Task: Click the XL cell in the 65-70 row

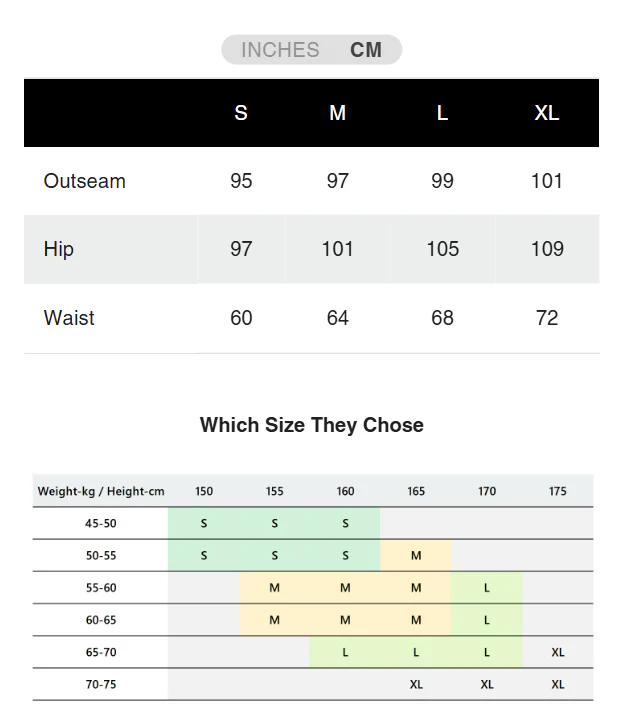Action: pyautogui.click(x=558, y=652)
